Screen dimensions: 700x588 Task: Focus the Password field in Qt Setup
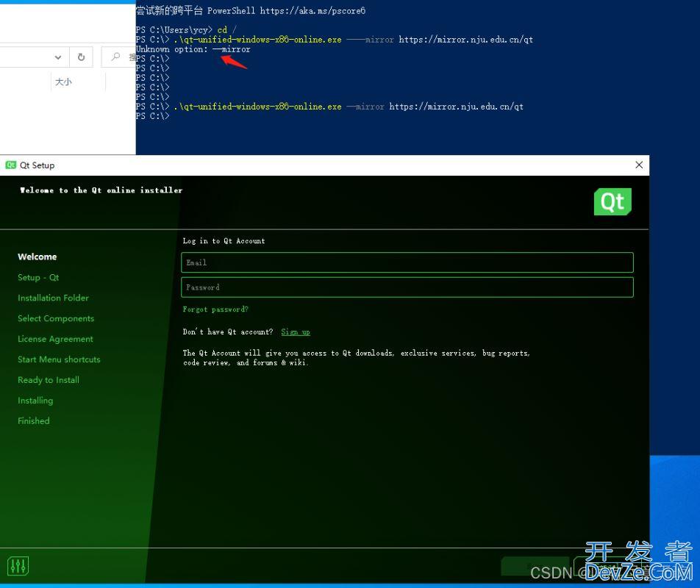tap(407, 287)
